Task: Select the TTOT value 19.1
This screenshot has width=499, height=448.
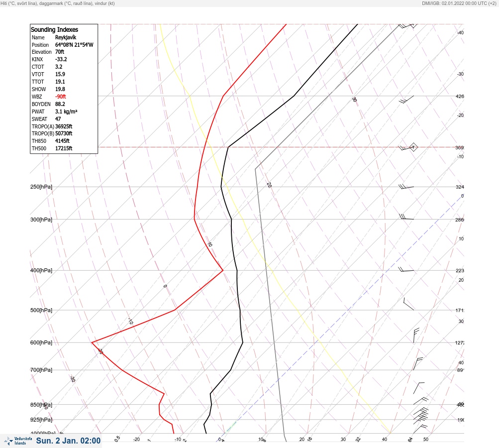Action: click(60, 82)
